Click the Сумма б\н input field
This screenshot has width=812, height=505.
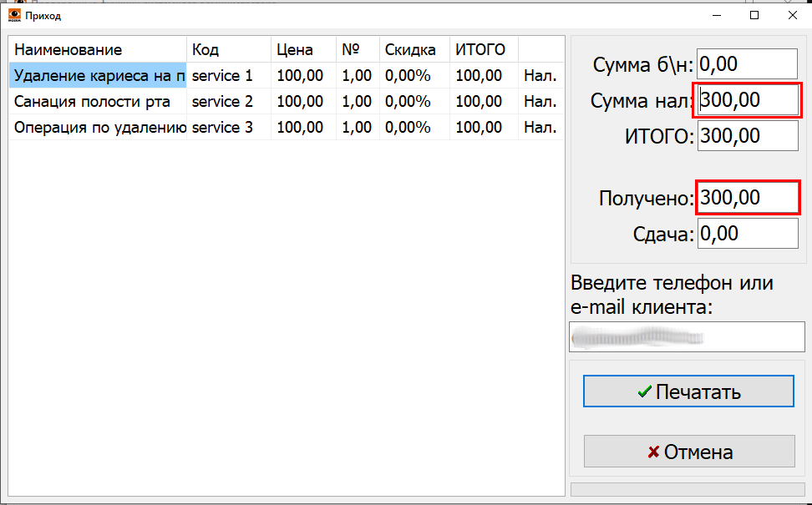coord(748,64)
